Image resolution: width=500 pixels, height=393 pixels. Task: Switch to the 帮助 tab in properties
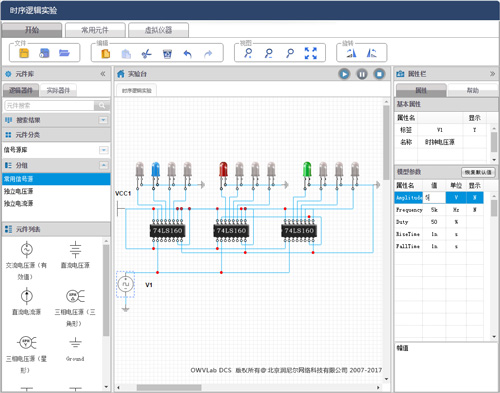point(473,90)
